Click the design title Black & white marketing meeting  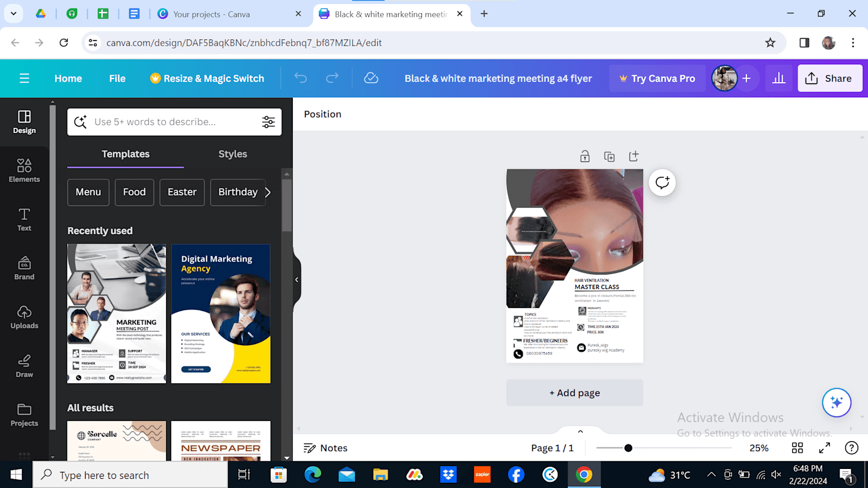coord(498,78)
